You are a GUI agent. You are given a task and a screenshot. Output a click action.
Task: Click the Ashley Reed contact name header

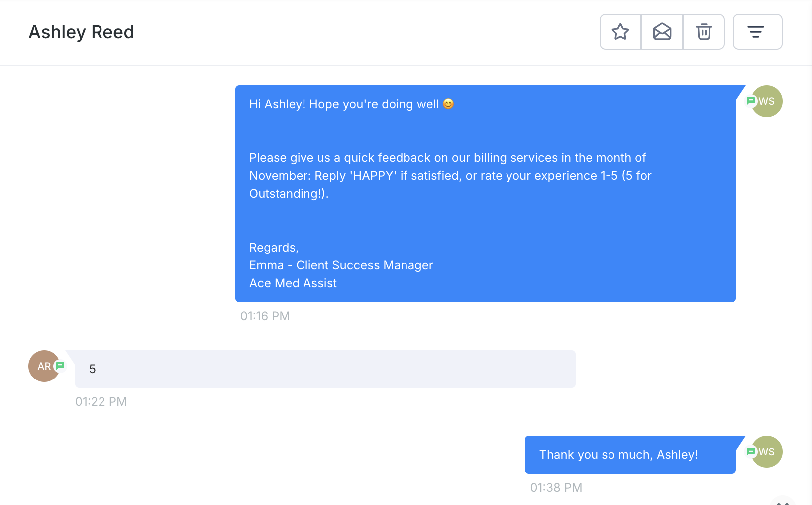[x=82, y=32]
